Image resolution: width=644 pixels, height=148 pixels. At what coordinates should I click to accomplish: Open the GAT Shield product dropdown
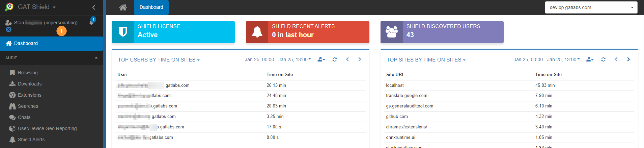(x=37, y=7)
